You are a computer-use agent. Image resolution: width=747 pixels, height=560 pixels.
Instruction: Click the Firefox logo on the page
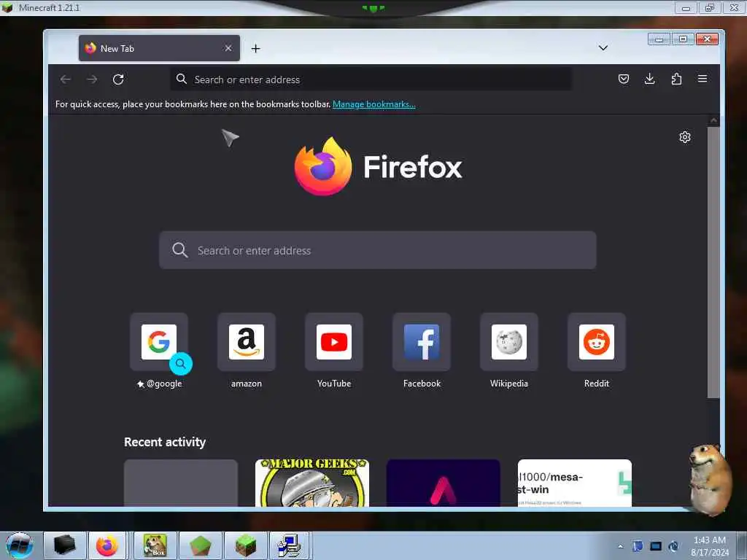(322, 166)
